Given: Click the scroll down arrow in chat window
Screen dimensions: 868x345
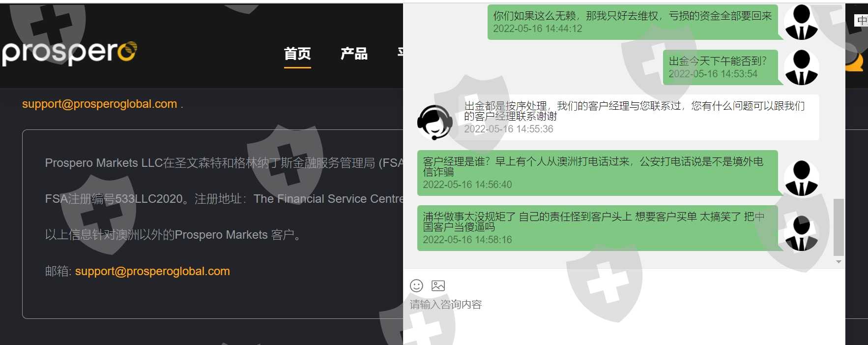Looking at the screenshot, I should coord(839,262).
